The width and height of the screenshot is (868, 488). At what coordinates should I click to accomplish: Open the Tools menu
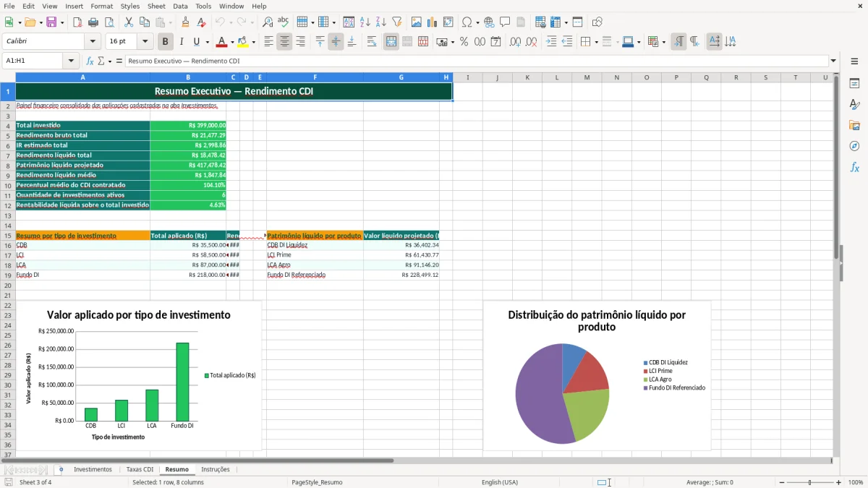[203, 6]
